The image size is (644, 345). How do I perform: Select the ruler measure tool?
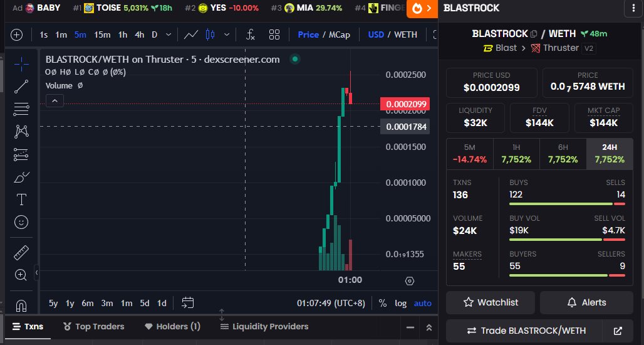click(21, 253)
